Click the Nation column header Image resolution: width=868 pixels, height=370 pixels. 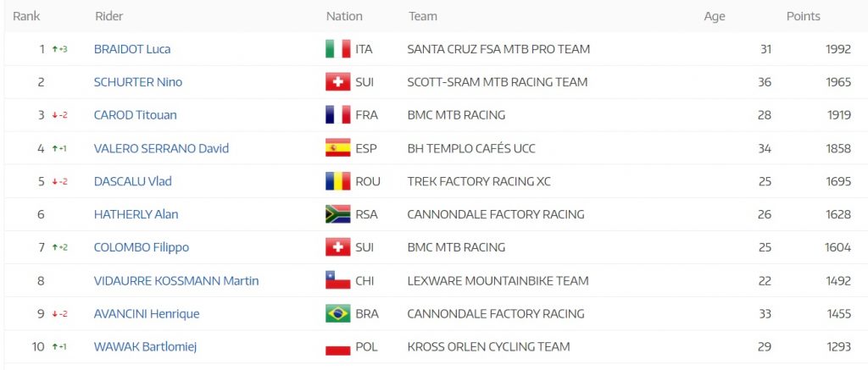click(344, 16)
